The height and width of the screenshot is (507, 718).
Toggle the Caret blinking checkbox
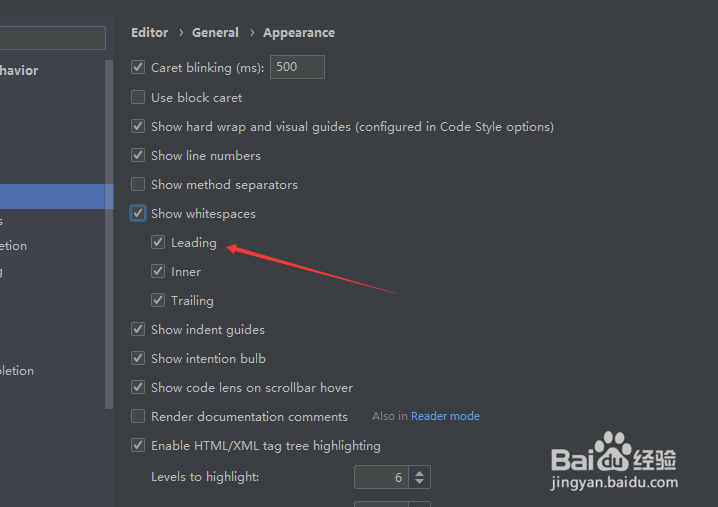(138, 67)
